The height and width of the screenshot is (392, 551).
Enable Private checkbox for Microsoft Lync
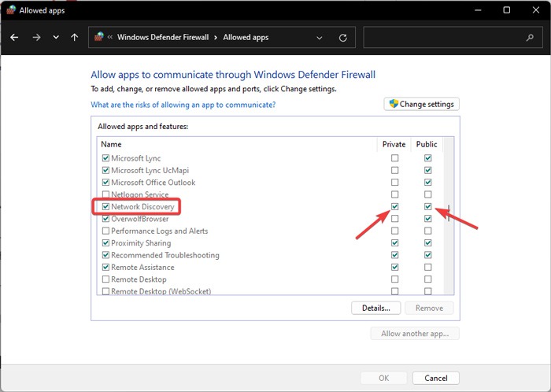click(394, 158)
